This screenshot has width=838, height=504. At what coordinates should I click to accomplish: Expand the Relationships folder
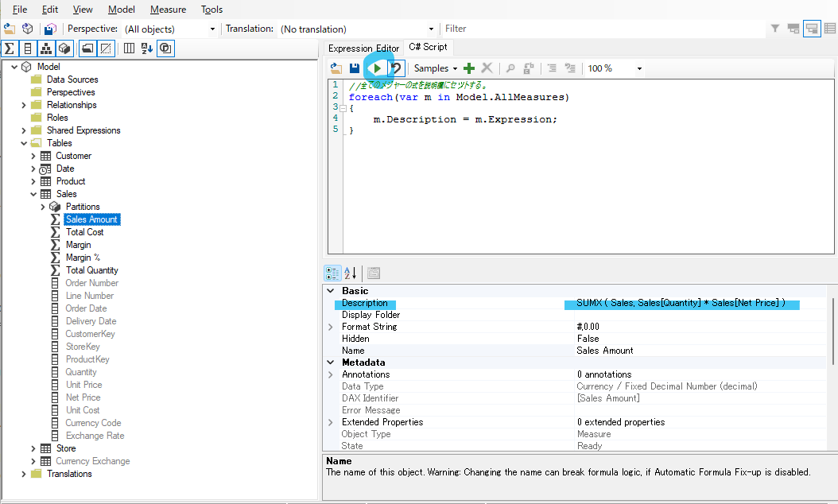pos(24,105)
